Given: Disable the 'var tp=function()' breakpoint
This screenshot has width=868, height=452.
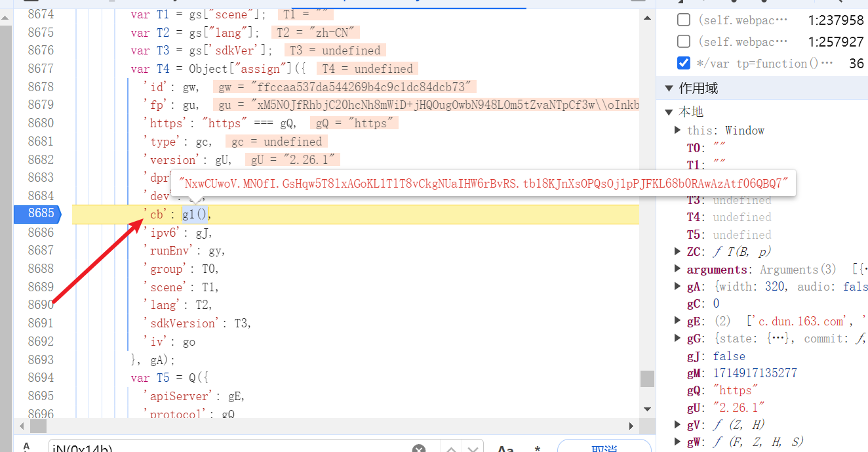Looking at the screenshot, I should click(684, 63).
